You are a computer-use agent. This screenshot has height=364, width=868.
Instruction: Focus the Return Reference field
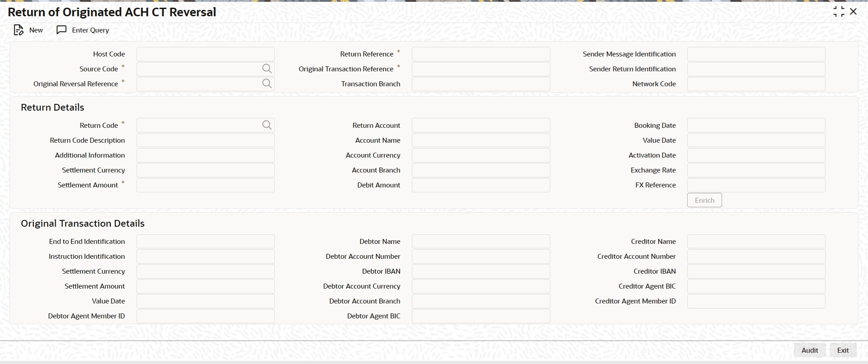pos(481,54)
